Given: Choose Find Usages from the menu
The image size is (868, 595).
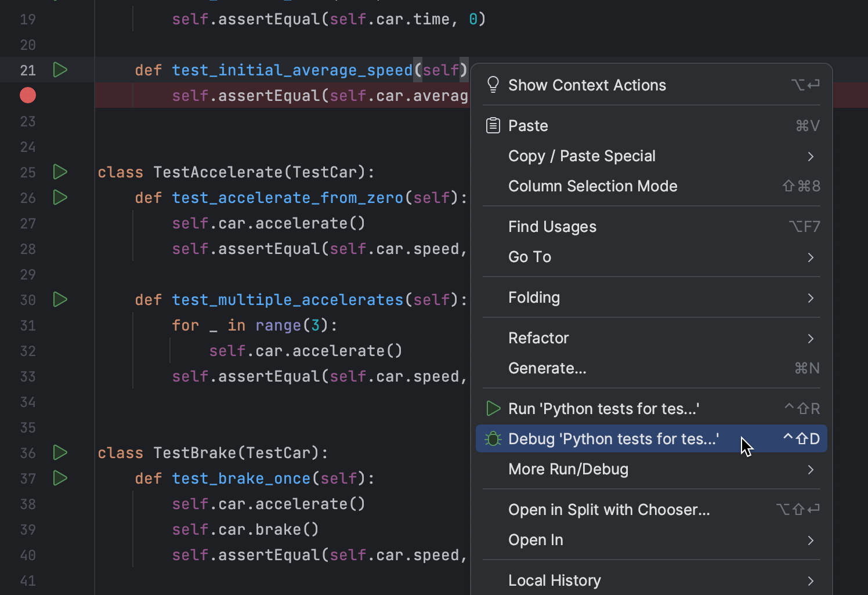Looking at the screenshot, I should point(552,226).
